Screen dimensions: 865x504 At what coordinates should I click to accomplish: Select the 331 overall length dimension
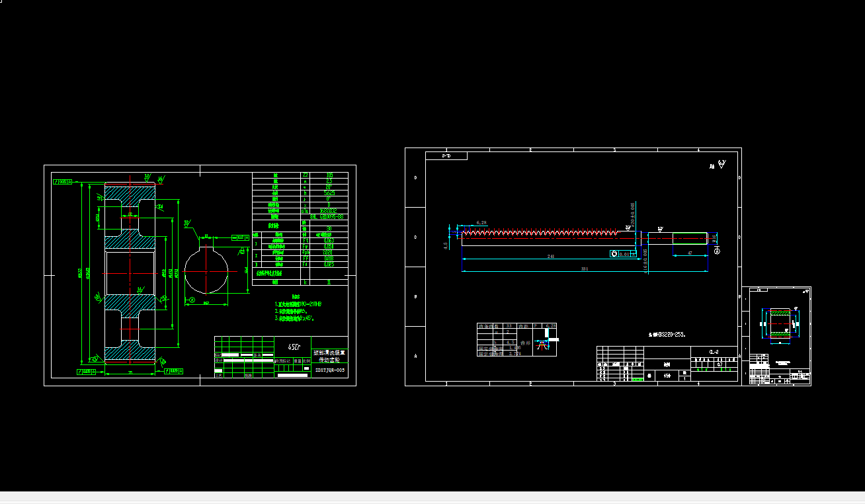(x=584, y=269)
